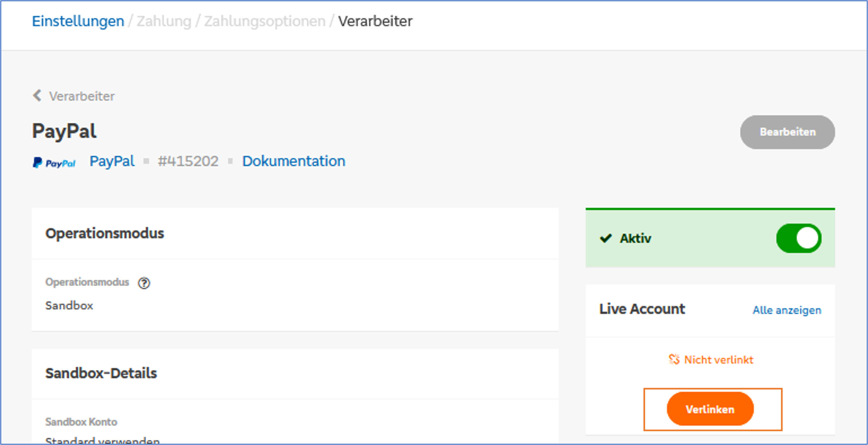Click the back chevron beside Verarbeiter
This screenshot has height=445, width=868.
pos(37,96)
